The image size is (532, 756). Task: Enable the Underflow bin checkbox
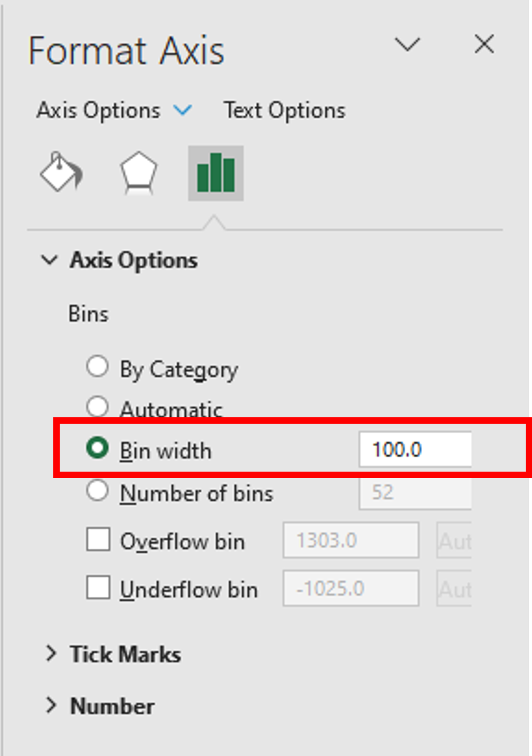tap(98, 587)
